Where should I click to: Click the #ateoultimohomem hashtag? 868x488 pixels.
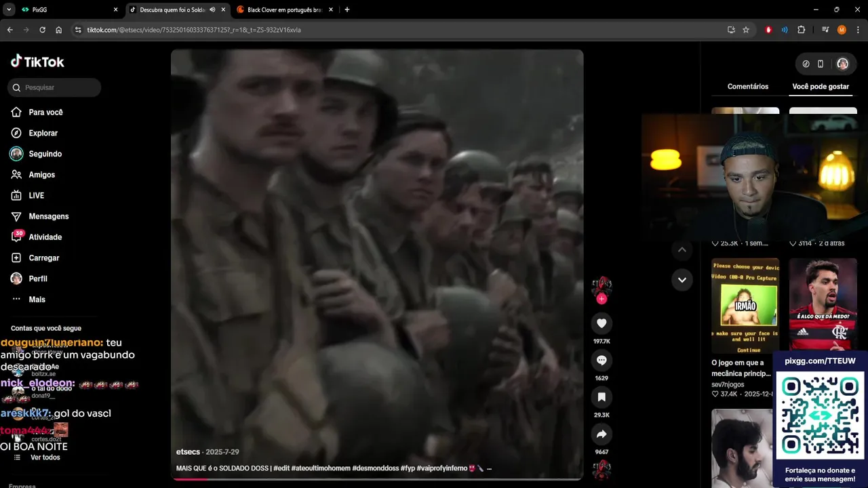[x=320, y=468]
